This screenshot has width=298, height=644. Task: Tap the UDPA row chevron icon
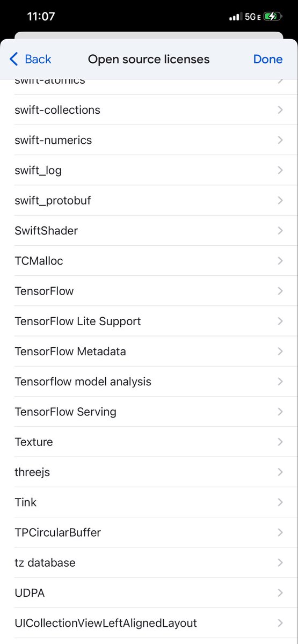(280, 592)
